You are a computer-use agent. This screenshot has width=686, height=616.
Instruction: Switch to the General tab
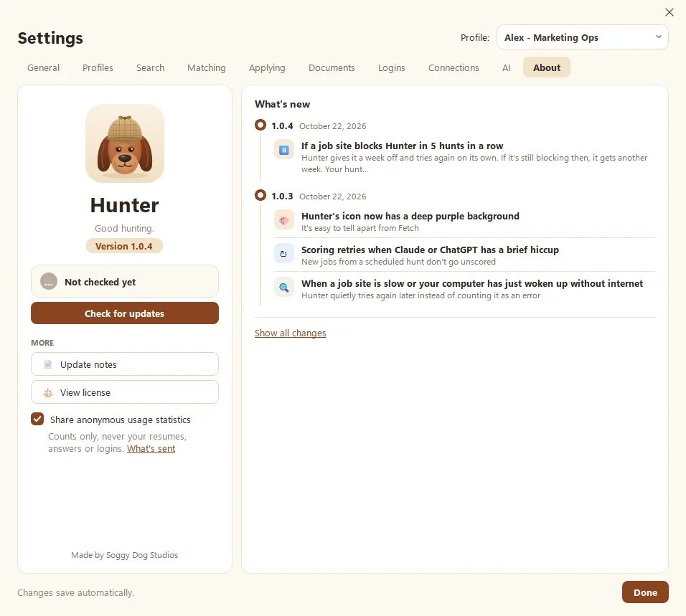(43, 67)
